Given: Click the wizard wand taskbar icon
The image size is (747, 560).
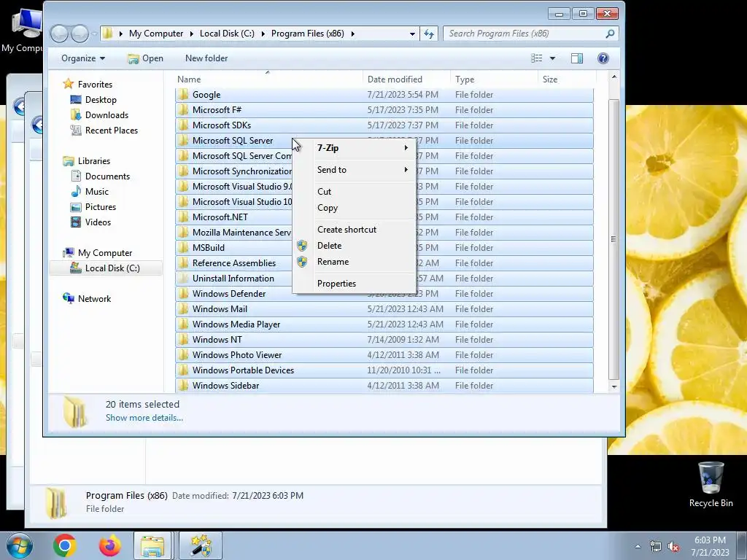Looking at the screenshot, I should coord(201,545).
